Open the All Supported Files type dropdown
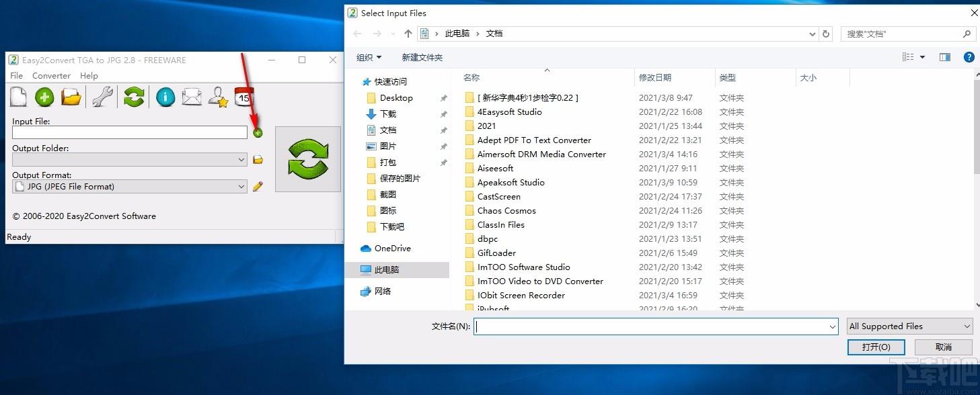 [x=910, y=326]
